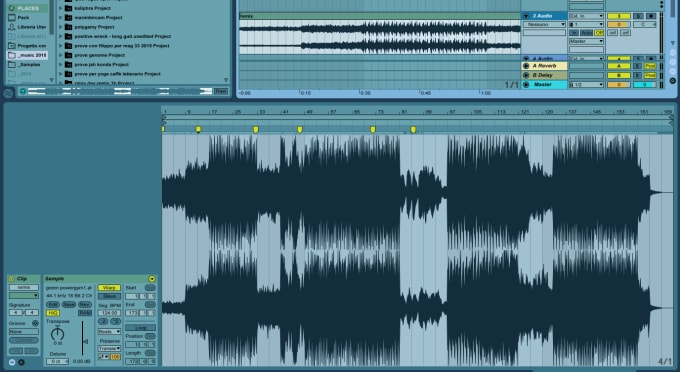Click the 3 Audio pan control C
Viewport: 680px width, 372px height.
click(644, 24)
